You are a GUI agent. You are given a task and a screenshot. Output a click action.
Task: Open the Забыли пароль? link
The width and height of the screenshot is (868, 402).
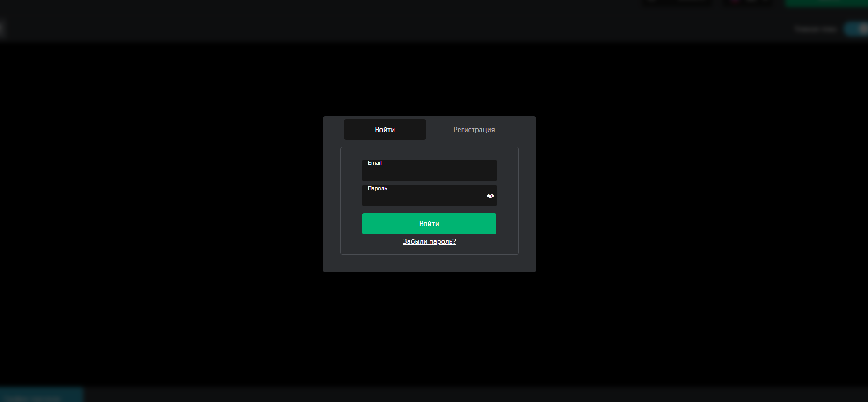coord(429,241)
